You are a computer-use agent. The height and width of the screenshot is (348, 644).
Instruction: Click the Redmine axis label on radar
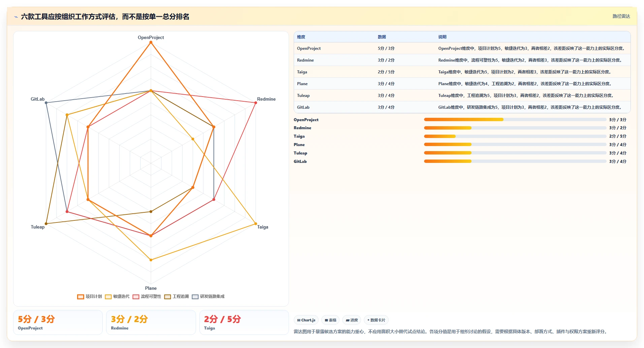pyautogui.click(x=266, y=99)
